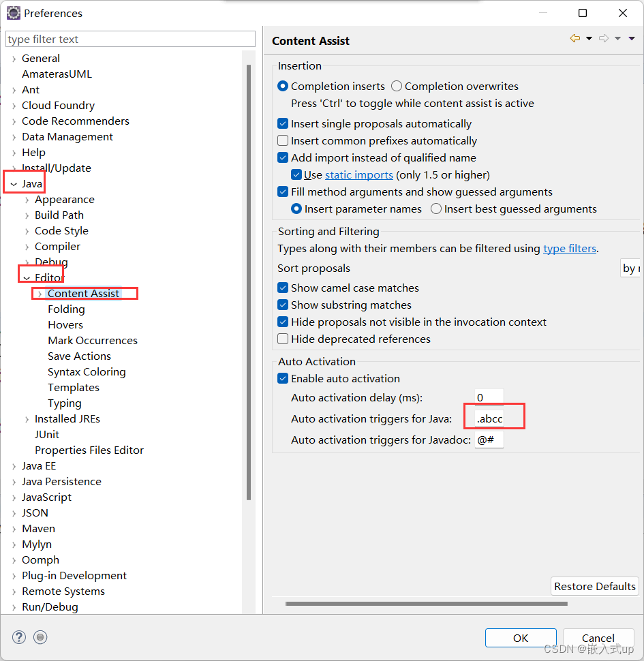
Task: Toggle Enable auto activation checkbox
Action: [283, 379]
